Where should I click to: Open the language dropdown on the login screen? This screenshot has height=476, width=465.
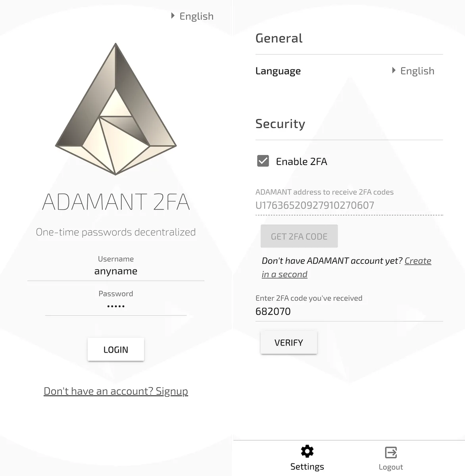(x=192, y=16)
